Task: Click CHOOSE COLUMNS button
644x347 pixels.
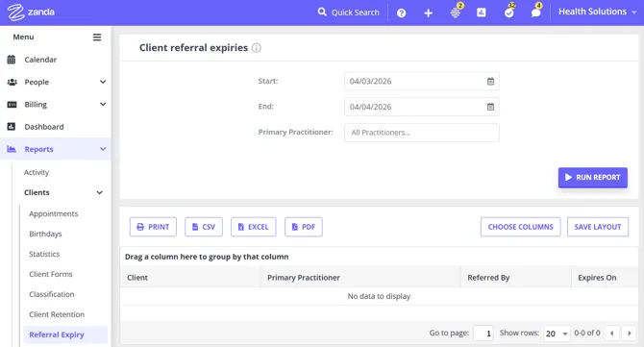Action: click(x=520, y=227)
